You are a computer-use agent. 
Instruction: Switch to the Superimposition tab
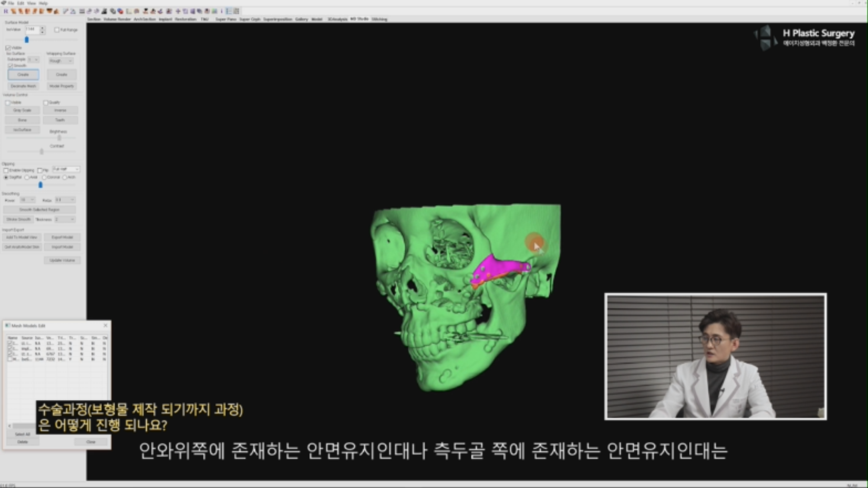[x=278, y=19]
